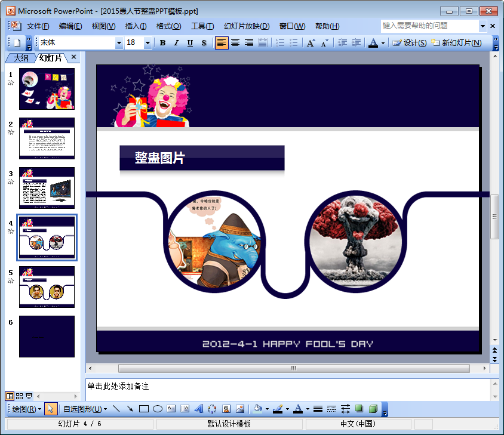Apply font color from toolbar
This screenshot has width=504, height=435.
373,43
